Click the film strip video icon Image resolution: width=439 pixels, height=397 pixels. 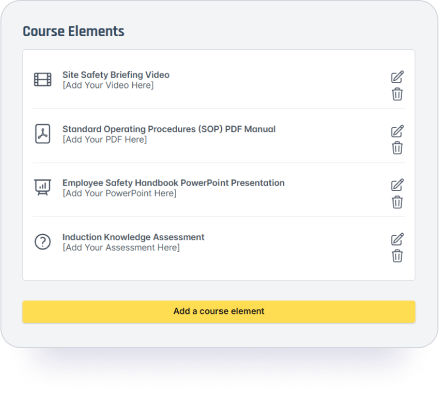(x=43, y=80)
